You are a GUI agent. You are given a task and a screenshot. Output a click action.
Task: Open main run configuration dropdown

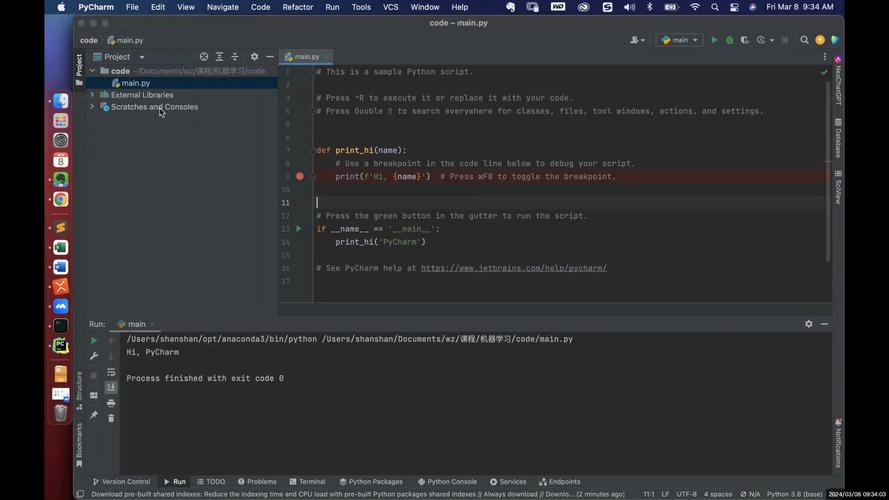tap(679, 40)
